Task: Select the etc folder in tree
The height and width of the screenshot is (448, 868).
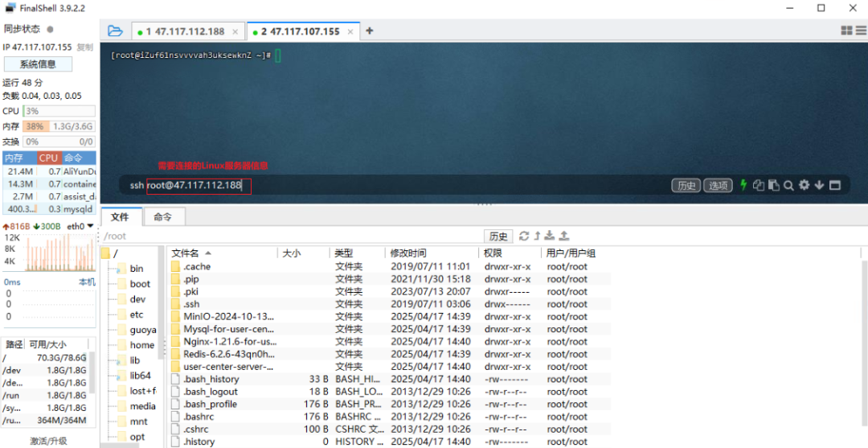Action: tap(136, 314)
